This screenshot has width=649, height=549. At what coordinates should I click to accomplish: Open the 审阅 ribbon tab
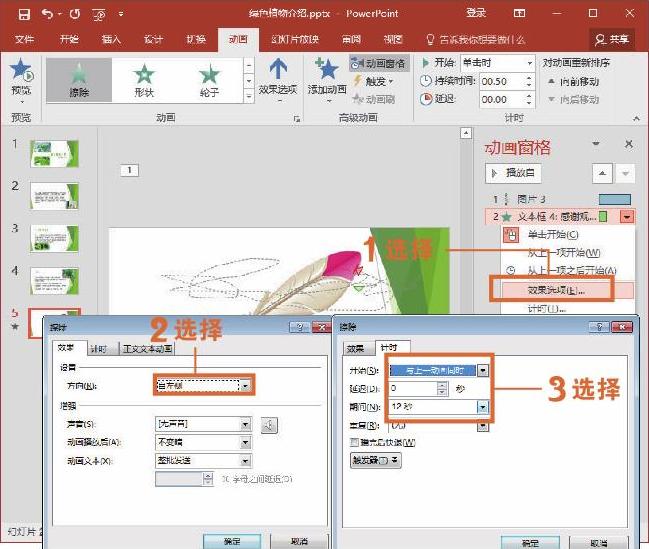tap(351, 39)
